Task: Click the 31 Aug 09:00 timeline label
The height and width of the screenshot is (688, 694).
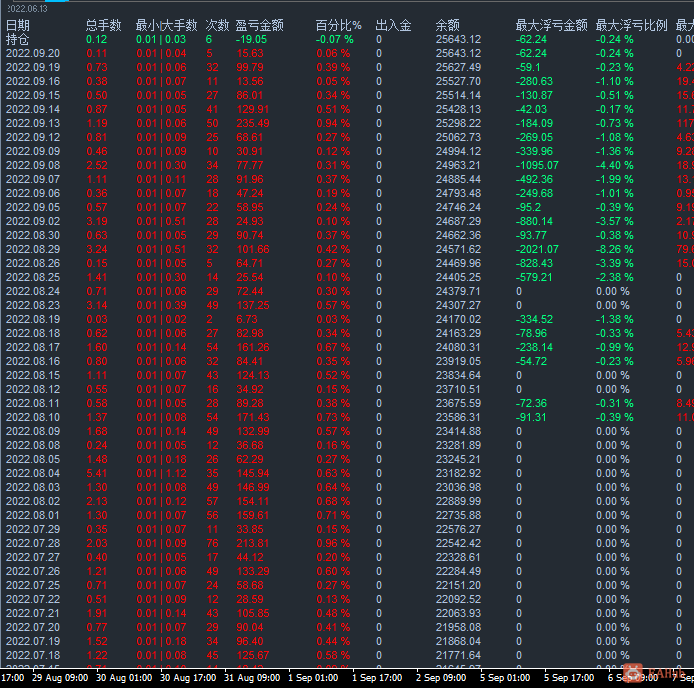Action: coord(252,678)
